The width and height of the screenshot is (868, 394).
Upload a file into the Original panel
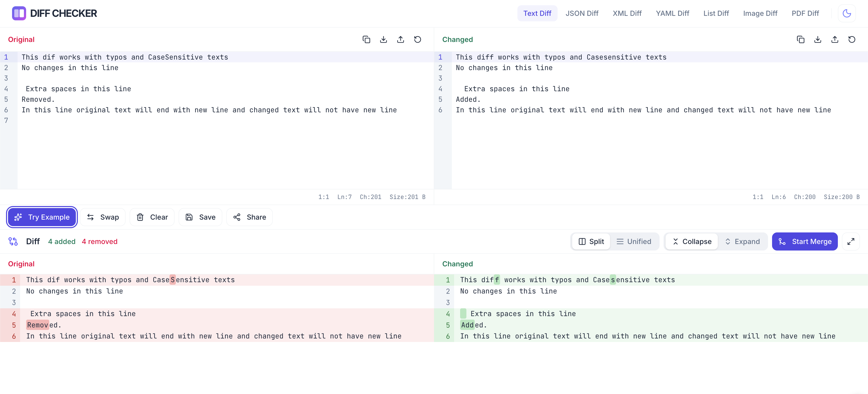click(x=400, y=39)
